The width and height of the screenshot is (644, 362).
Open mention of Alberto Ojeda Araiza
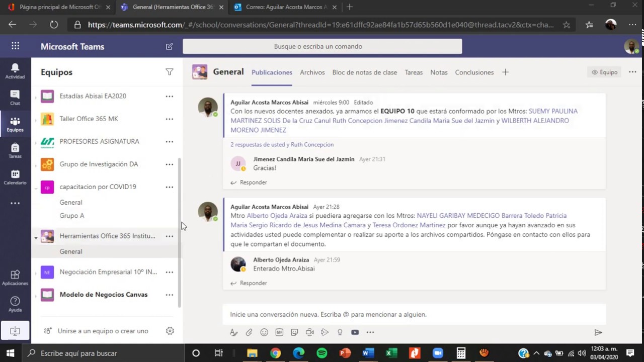(x=277, y=216)
